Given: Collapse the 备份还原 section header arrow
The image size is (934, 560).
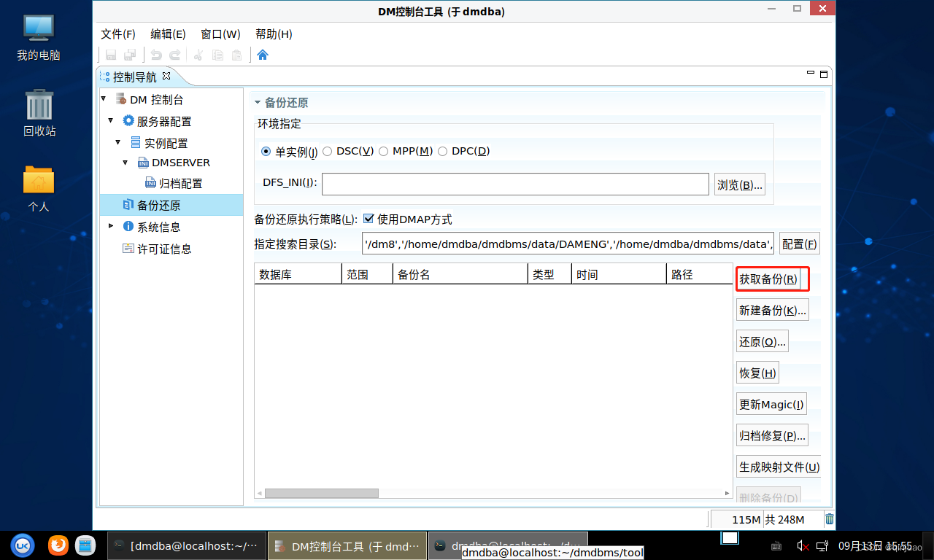Looking at the screenshot, I should (258, 104).
